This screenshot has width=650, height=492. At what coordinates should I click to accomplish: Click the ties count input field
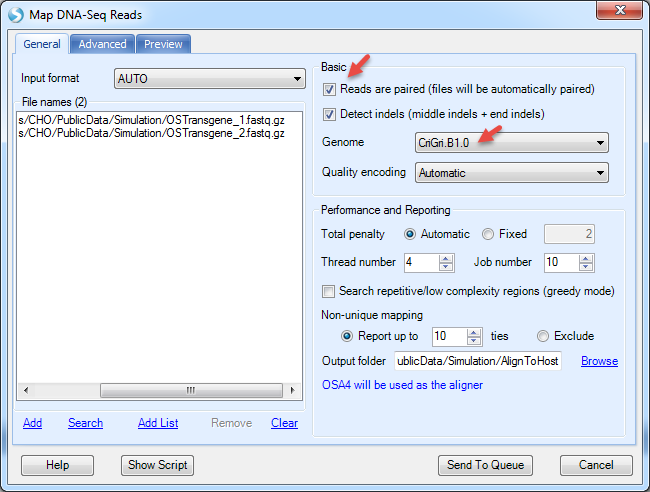pos(449,336)
